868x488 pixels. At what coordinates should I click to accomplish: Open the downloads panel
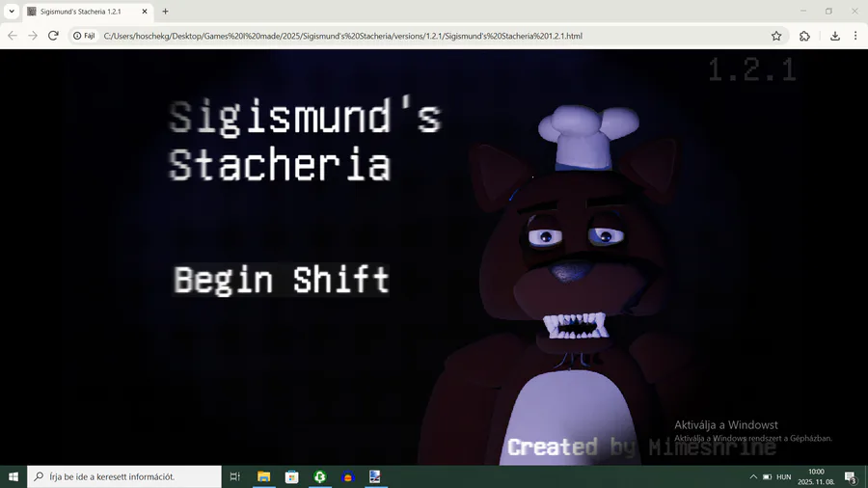(835, 36)
